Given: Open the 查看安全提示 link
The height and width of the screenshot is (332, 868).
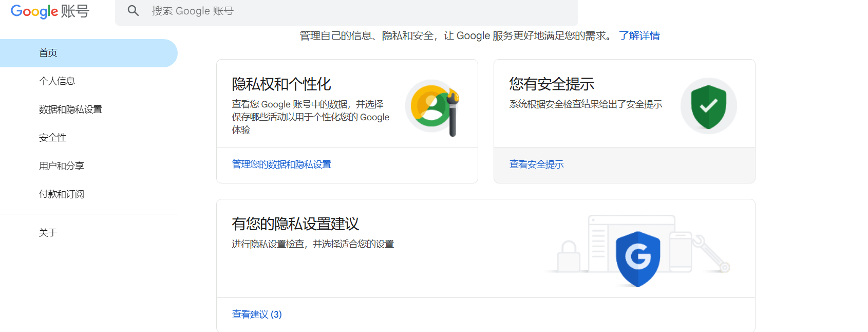Looking at the screenshot, I should [537, 164].
